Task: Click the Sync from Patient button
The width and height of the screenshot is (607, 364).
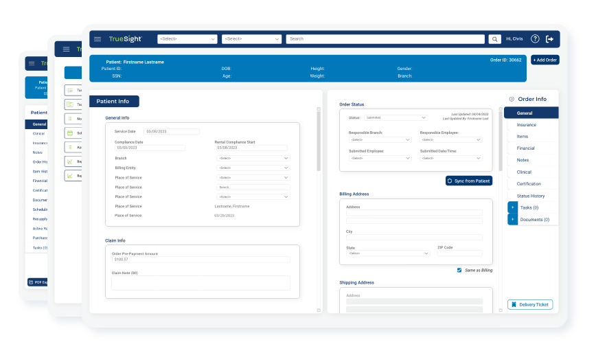Action: pos(469,181)
